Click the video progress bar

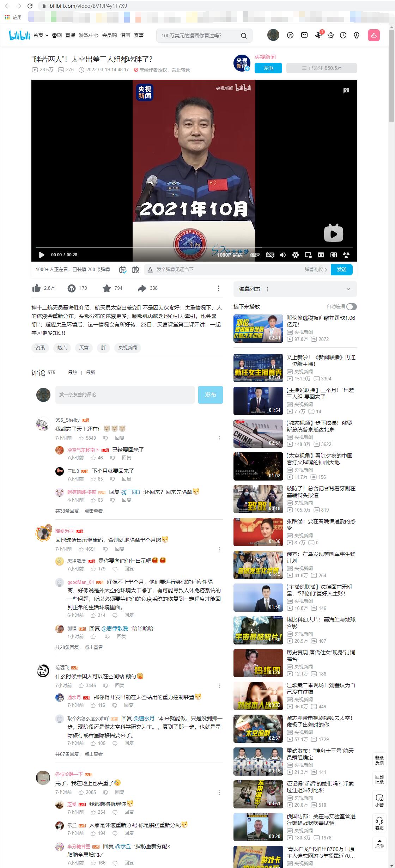pos(194,247)
